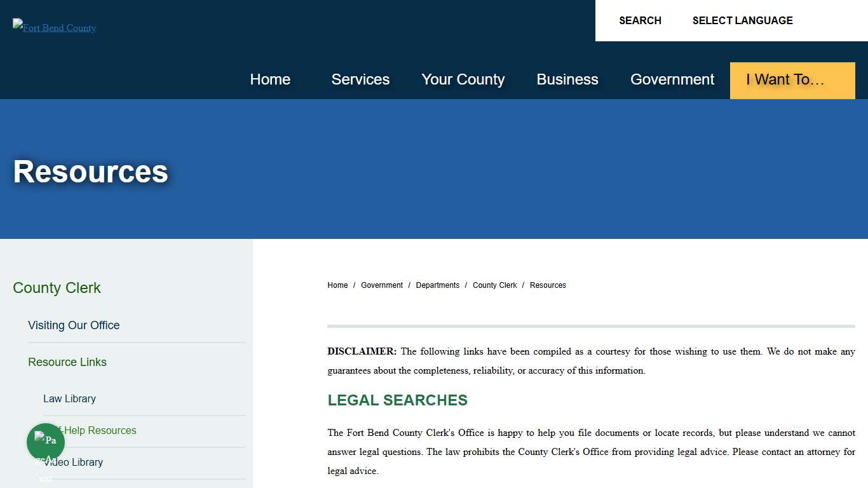This screenshot has width=868, height=488.
Task: Open the PageAssist accessibility widget
Action: click(x=45, y=442)
